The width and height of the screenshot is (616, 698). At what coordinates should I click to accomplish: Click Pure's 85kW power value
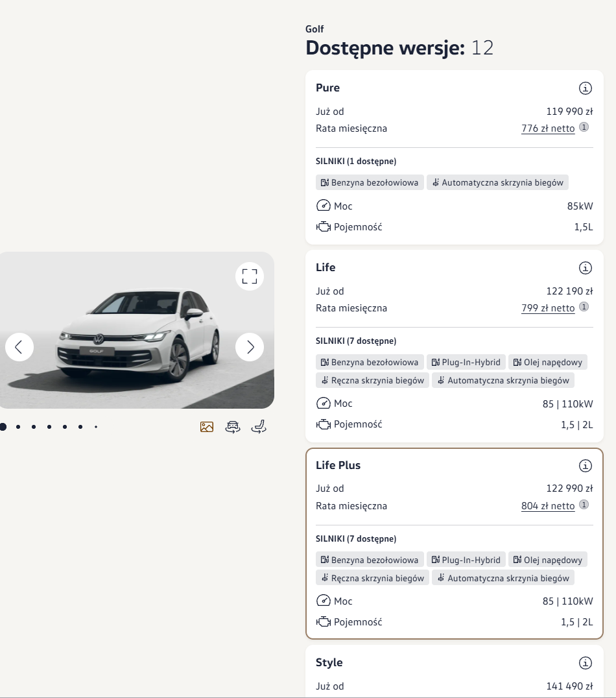click(x=580, y=206)
